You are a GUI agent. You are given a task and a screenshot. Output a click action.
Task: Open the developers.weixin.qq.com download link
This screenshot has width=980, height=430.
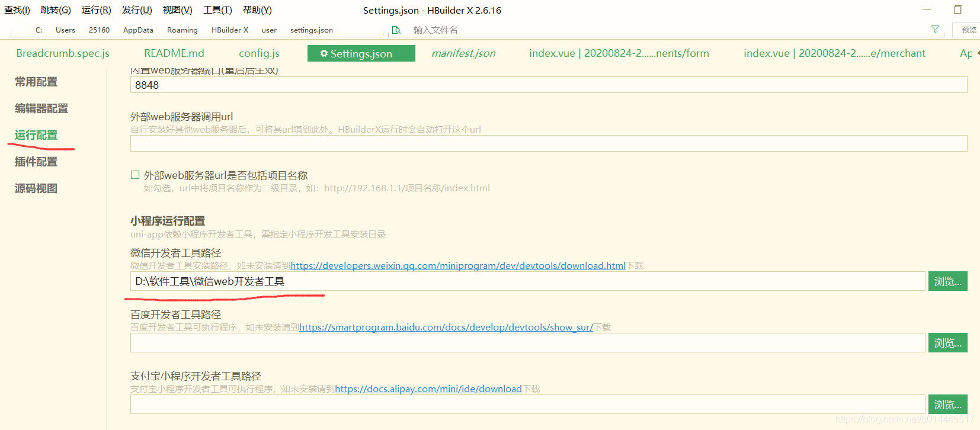[458, 265]
